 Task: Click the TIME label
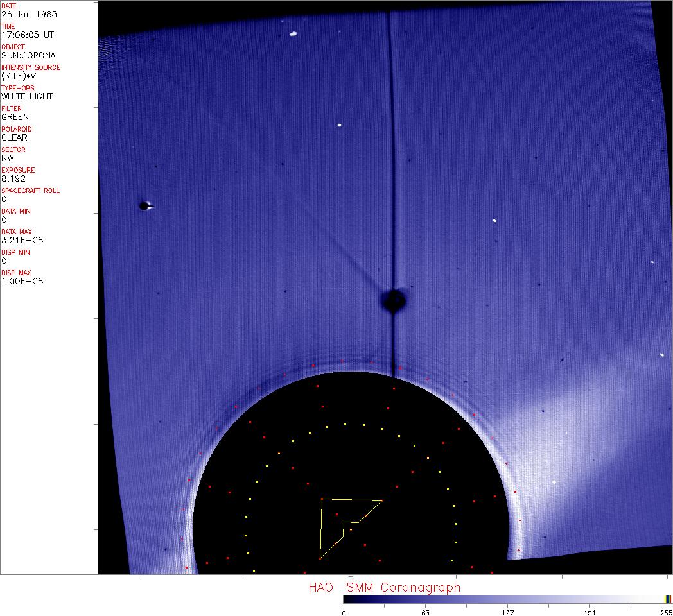click(x=8, y=26)
